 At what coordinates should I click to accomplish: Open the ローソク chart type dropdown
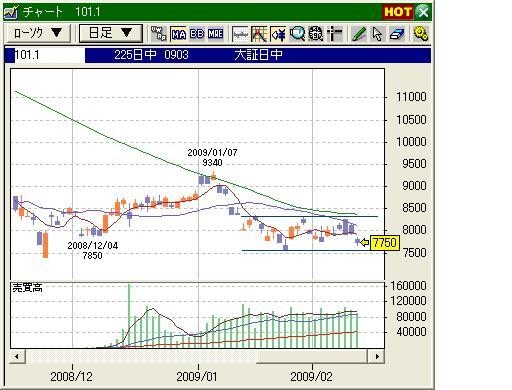37,33
